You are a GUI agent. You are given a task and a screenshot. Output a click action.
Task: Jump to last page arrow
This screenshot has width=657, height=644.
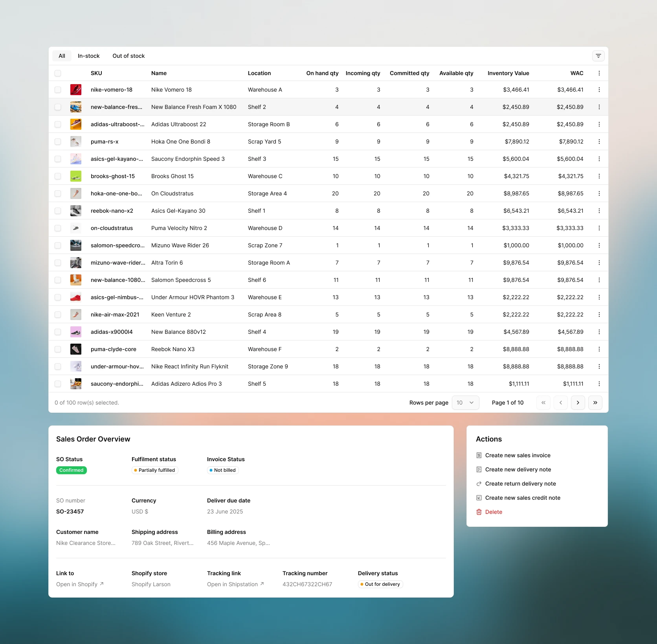click(x=595, y=403)
